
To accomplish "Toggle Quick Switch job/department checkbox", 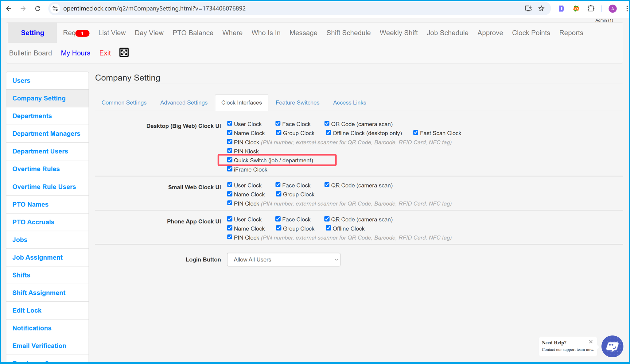I will pyautogui.click(x=229, y=160).
